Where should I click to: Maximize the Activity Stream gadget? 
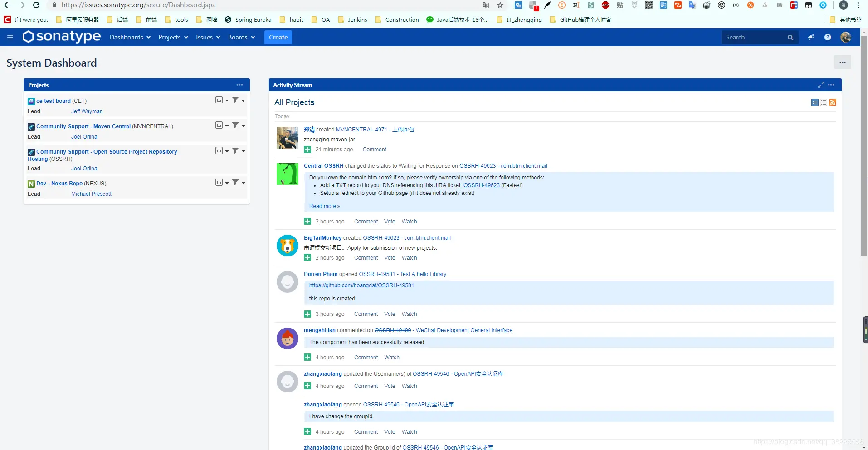pyautogui.click(x=821, y=85)
